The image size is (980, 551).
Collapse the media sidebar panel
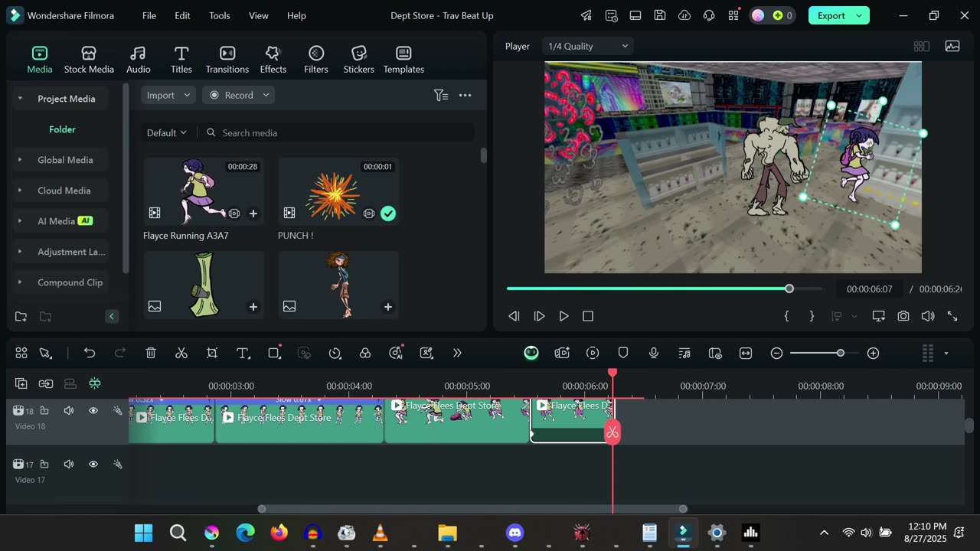pos(112,316)
